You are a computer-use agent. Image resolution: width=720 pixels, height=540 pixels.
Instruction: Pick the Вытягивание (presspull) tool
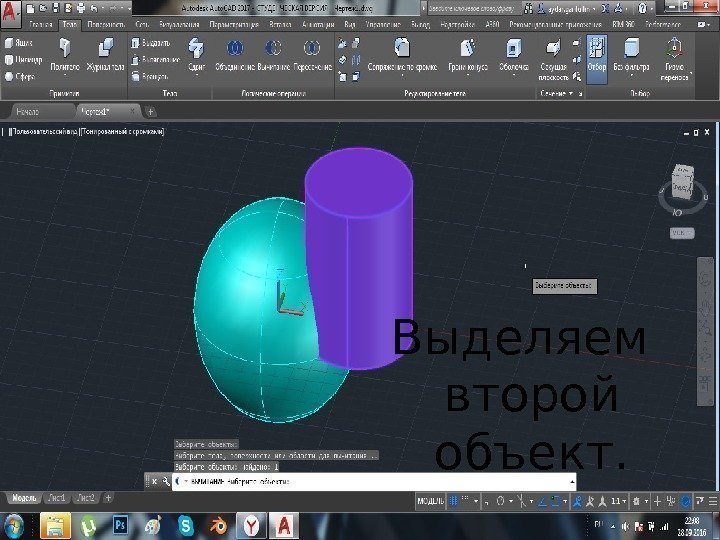155,60
